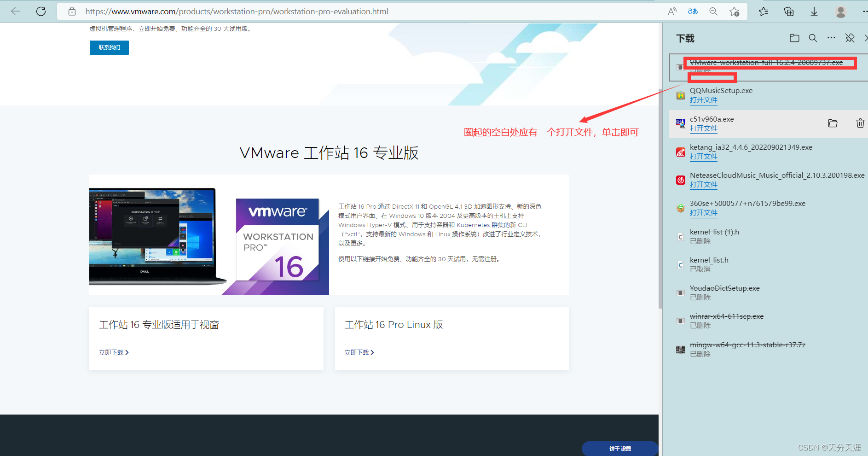
Task: Click 立即下载 under the Windows edition
Action: pos(114,352)
